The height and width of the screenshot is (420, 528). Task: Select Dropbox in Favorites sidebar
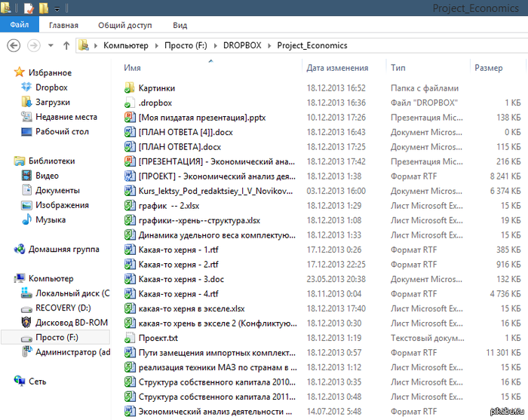[x=51, y=87]
